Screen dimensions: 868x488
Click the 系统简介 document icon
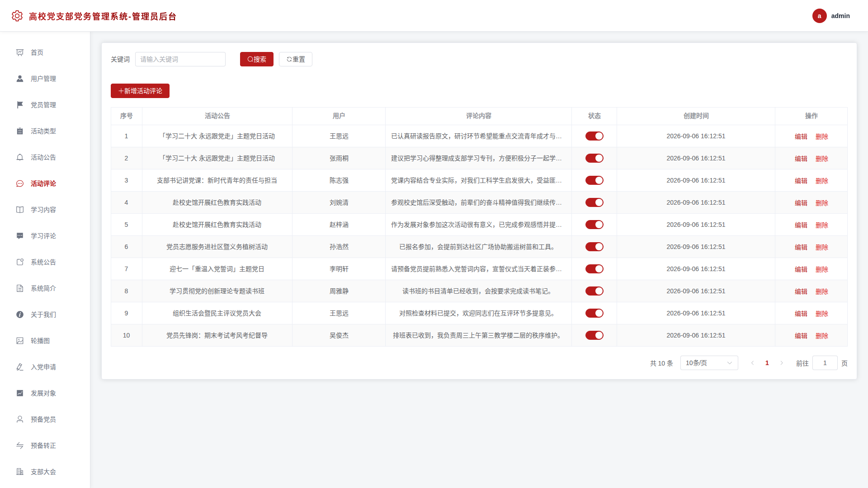click(x=20, y=288)
